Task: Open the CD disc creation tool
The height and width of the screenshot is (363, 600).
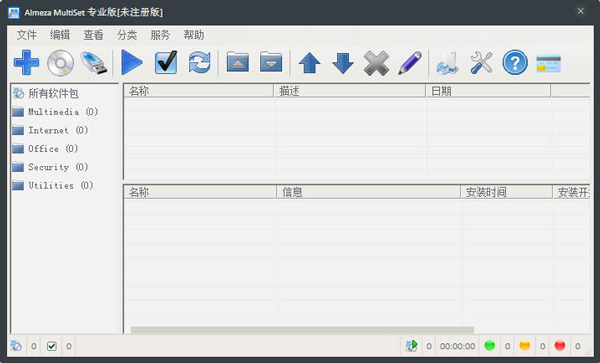Action: click(60, 62)
